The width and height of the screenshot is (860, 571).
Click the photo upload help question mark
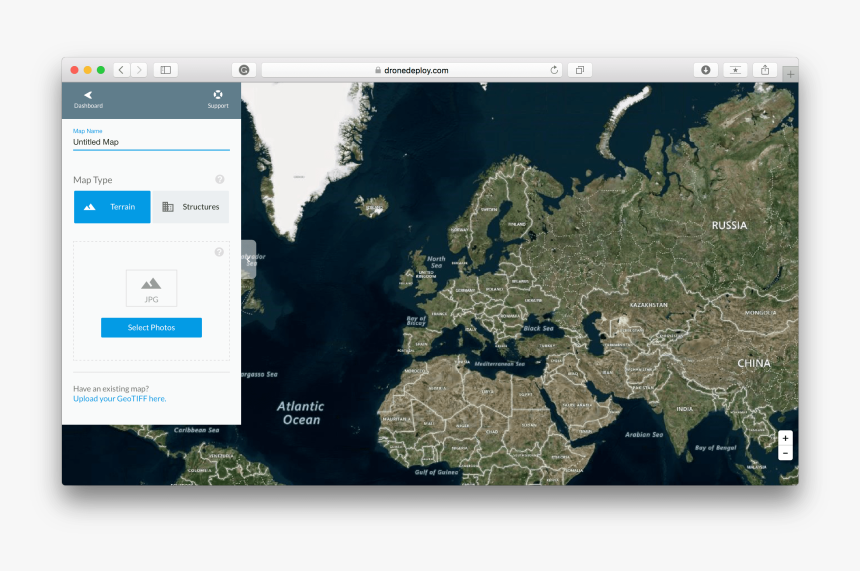coord(220,252)
